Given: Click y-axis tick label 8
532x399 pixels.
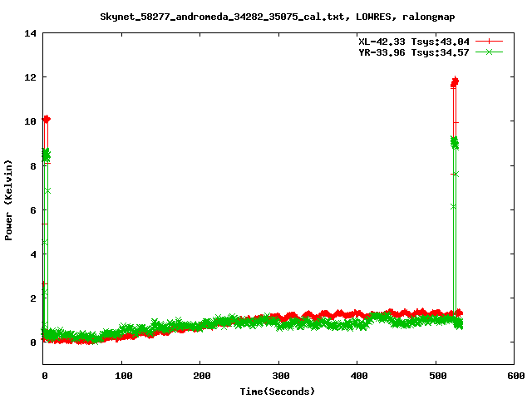Looking at the screenshot, I should point(33,166).
